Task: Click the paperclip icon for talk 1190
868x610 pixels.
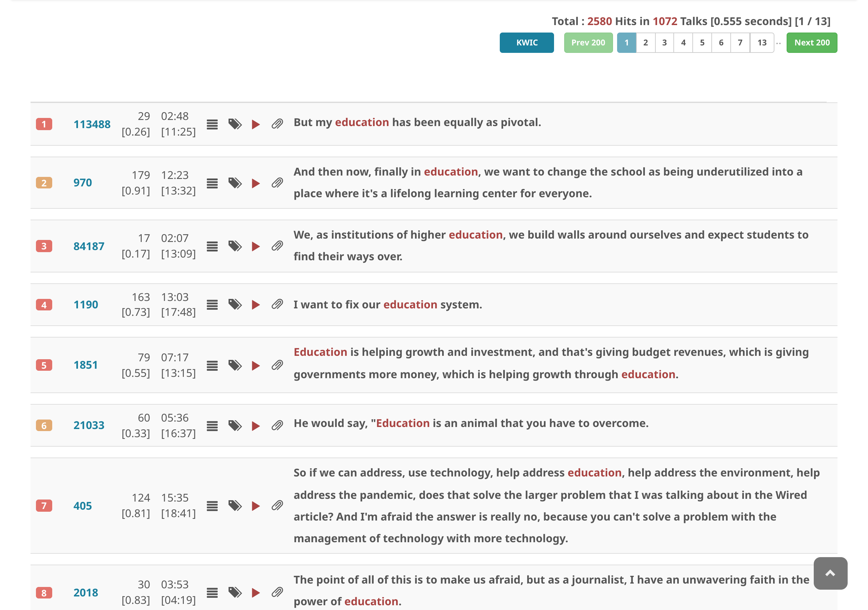Action: pos(277,305)
